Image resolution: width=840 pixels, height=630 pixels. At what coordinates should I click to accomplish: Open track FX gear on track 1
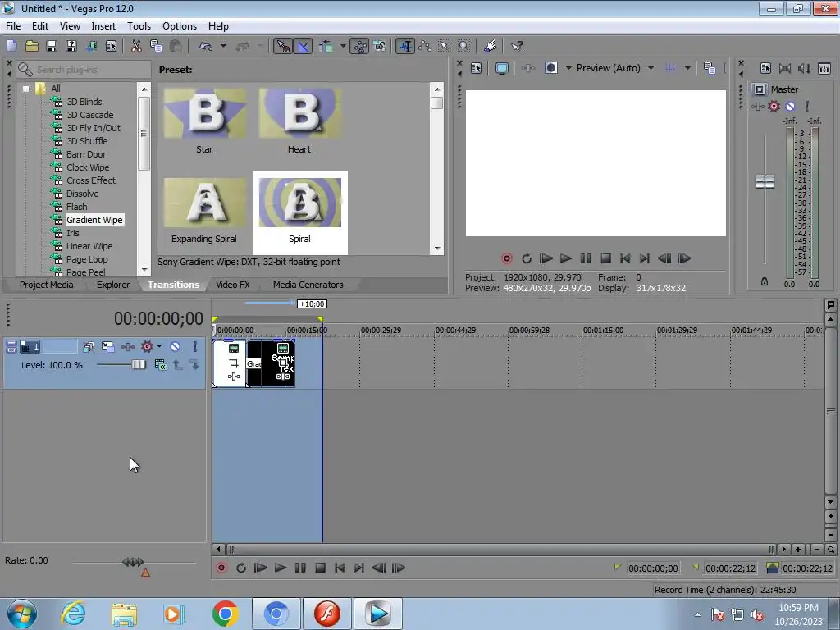[147, 347]
